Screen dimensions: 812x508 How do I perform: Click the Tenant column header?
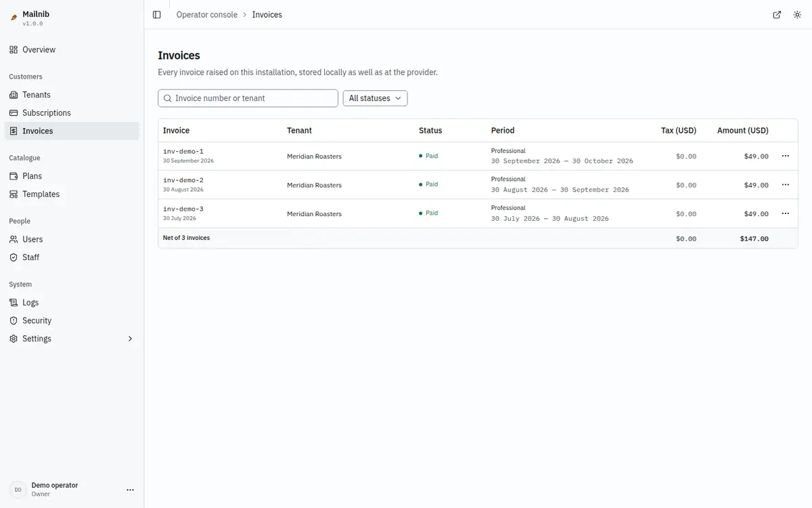(299, 131)
